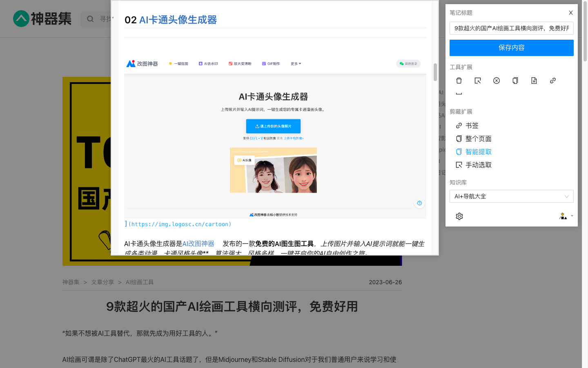This screenshot has width=588, height=368.
Task: Open the AI改图神器 link in the article
Action: click(198, 243)
